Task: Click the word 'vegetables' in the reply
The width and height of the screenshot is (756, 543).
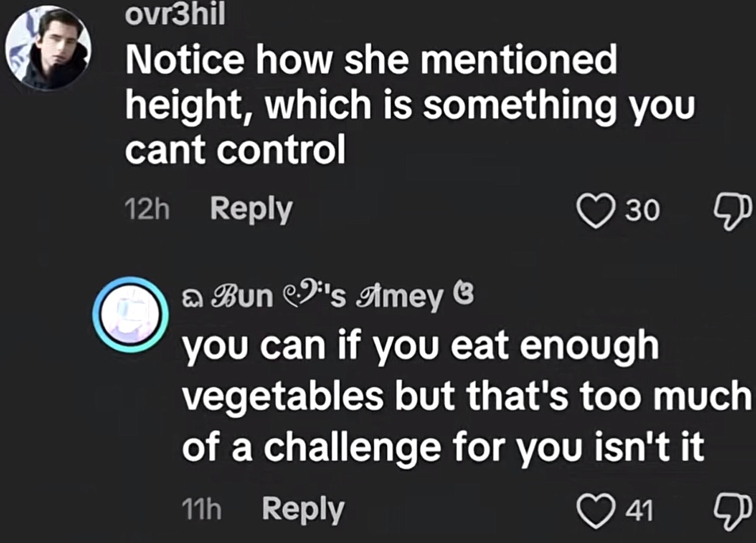Action: 282,398
